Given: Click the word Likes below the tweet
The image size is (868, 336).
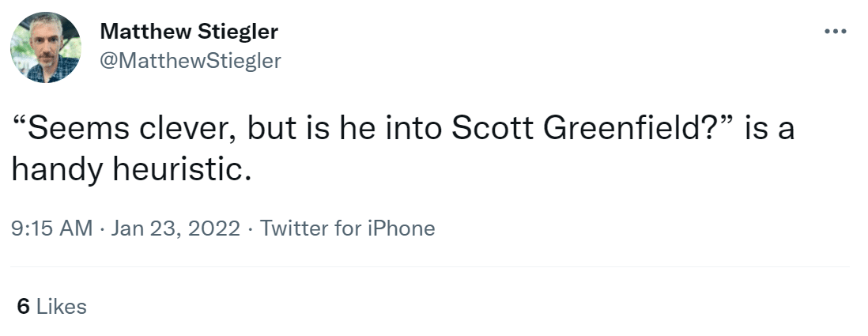Looking at the screenshot, I should [62, 307].
